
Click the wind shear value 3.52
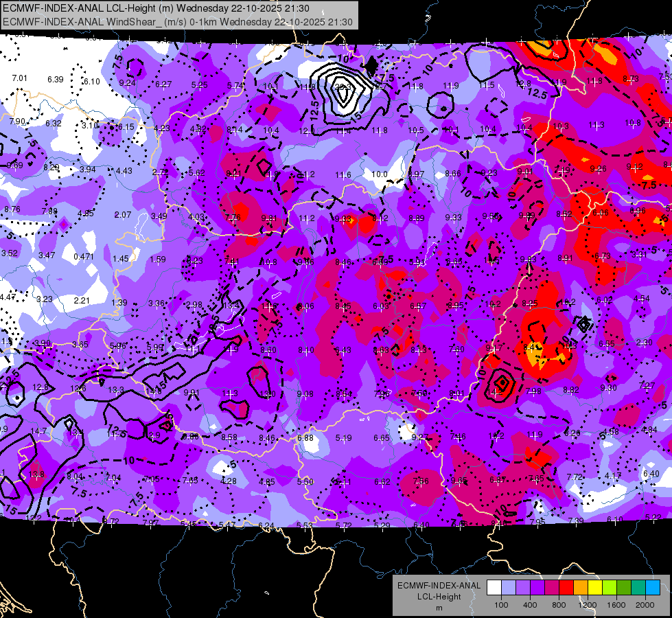pyautogui.click(x=10, y=253)
